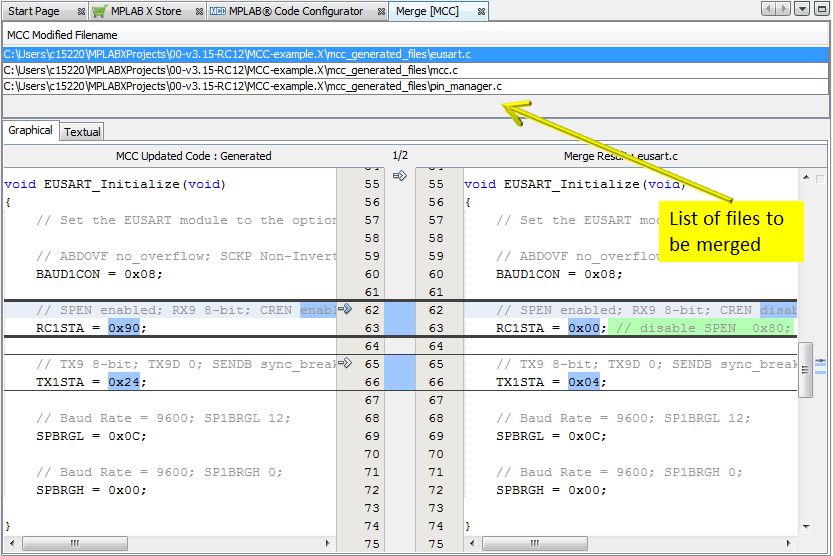Image resolution: width=833 pixels, height=556 pixels.
Task: Switch to the Graphical view tab
Action: tap(30, 130)
